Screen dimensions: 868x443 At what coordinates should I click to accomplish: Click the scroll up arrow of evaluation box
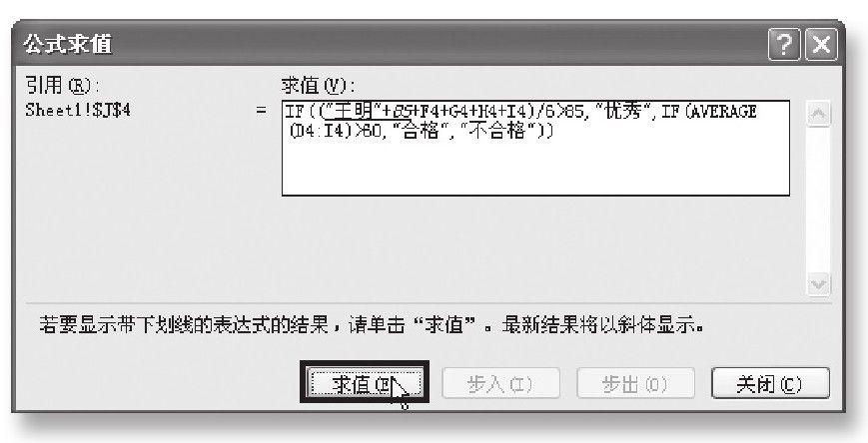[x=819, y=114]
